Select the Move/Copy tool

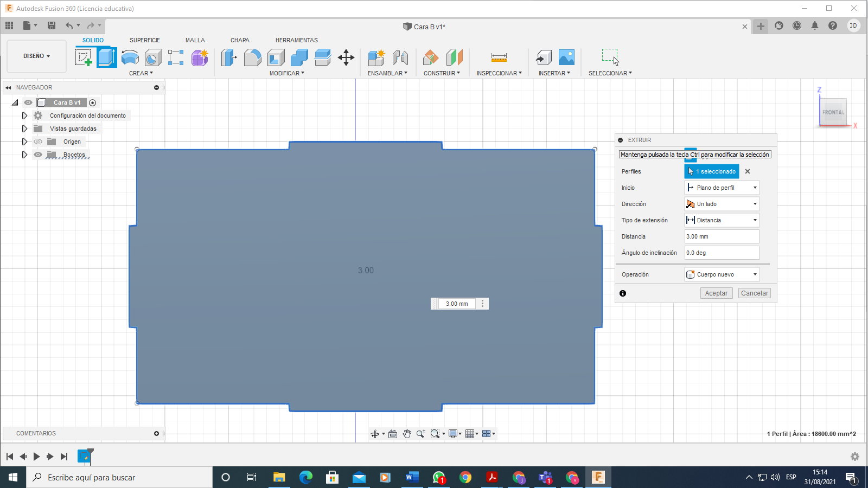[346, 57]
